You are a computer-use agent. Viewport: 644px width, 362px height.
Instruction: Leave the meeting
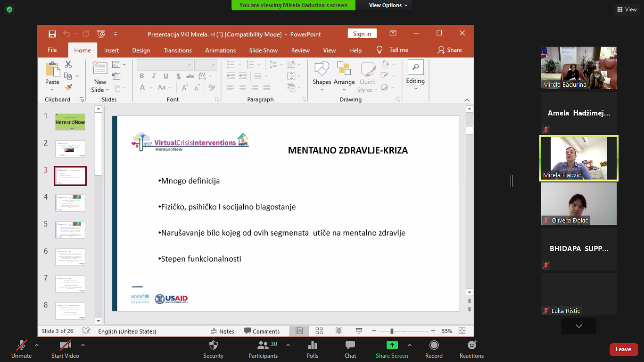(x=623, y=349)
